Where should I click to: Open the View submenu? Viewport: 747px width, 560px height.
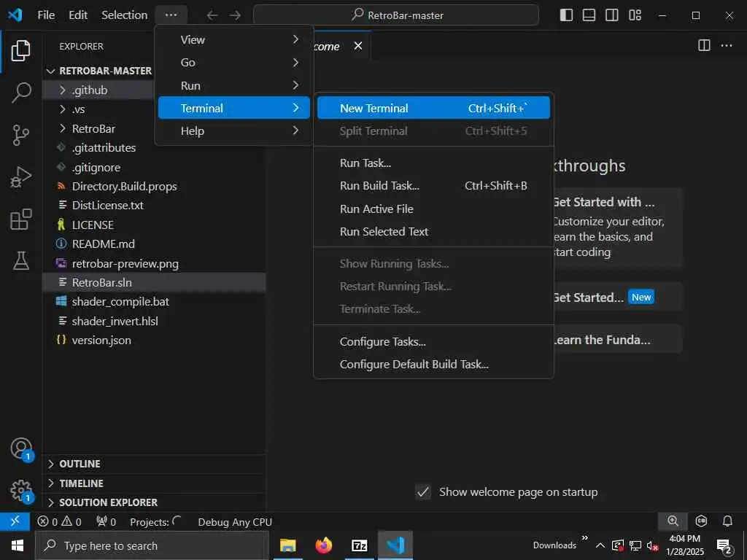pos(234,40)
